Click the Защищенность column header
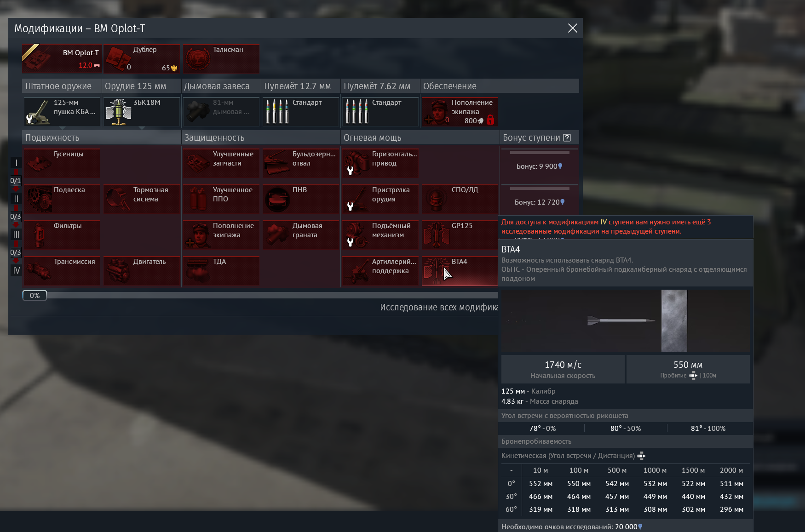Screen dimensions: 805x532 [x=261, y=137]
